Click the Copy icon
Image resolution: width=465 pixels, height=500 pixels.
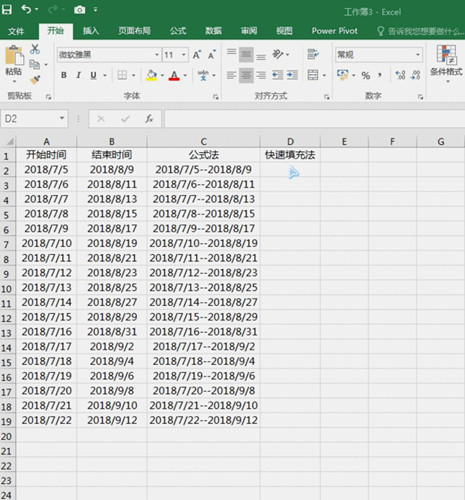coord(35,64)
